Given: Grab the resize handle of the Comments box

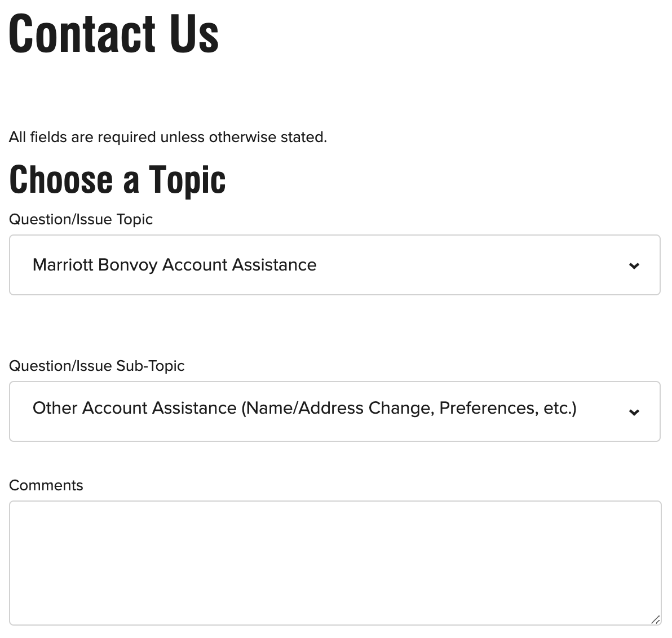Looking at the screenshot, I should 655,619.
